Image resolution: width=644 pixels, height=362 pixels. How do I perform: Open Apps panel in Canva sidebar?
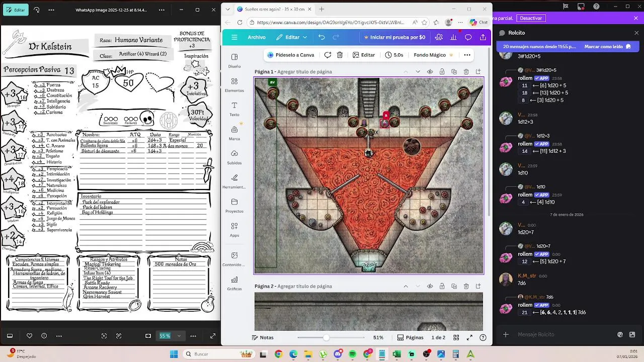click(x=234, y=229)
